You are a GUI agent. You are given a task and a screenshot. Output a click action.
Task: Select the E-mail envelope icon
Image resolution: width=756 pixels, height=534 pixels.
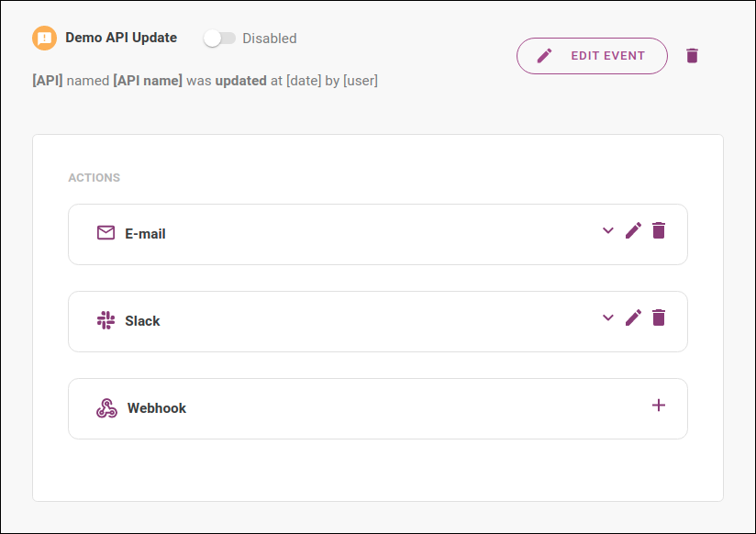pyautogui.click(x=106, y=233)
